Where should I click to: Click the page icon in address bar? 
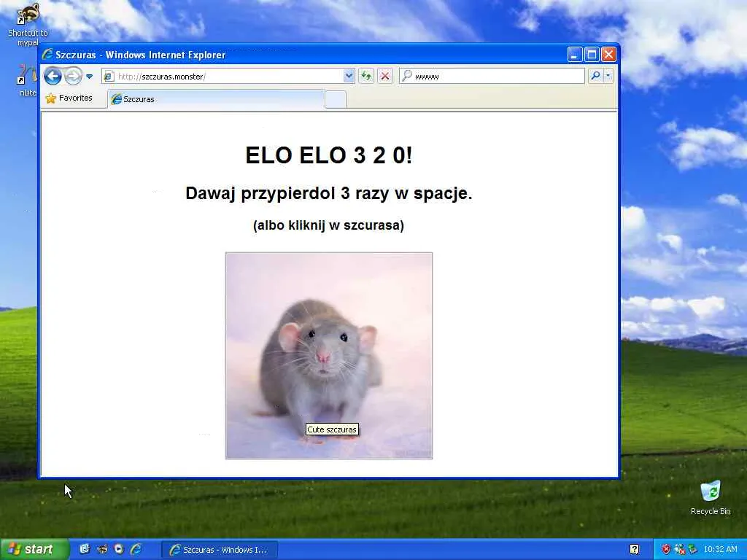click(x=109, y=76)
